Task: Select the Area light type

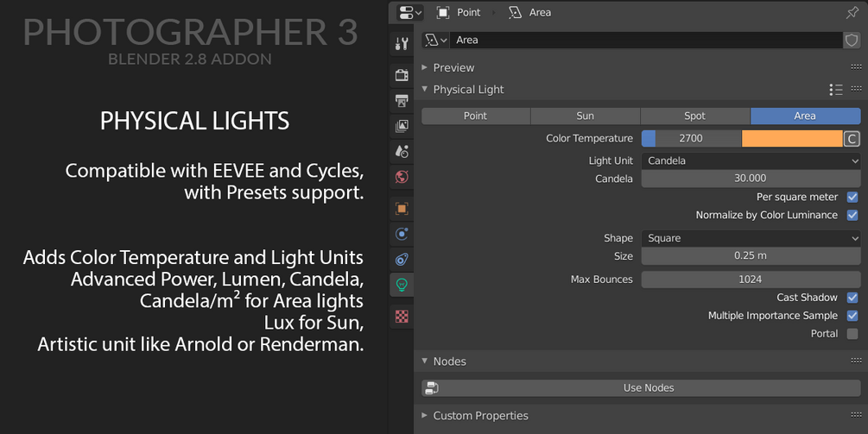Action: click(x=805, y=116)
